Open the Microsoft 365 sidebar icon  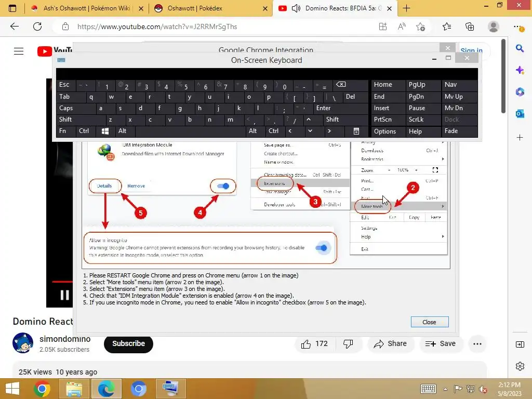[520, 92]
